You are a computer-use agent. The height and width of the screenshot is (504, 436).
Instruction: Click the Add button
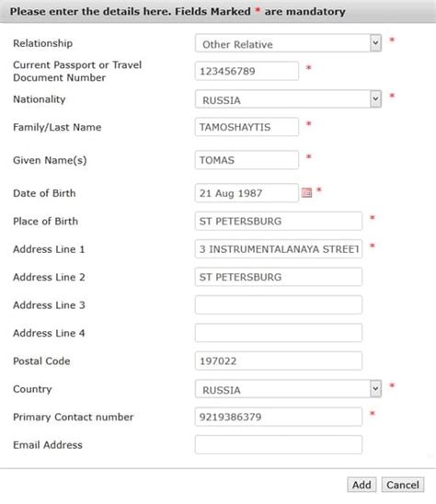[x=361, y=485]
